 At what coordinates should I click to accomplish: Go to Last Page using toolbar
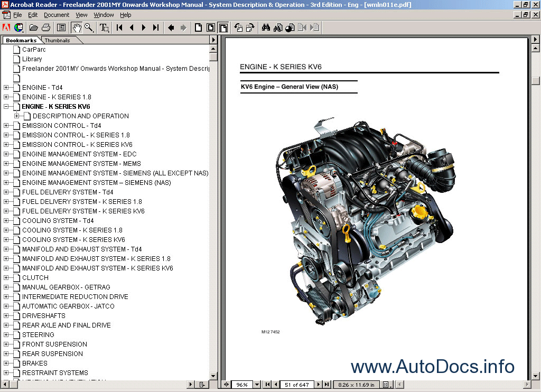pyautogui.click(x=156, y=27)
